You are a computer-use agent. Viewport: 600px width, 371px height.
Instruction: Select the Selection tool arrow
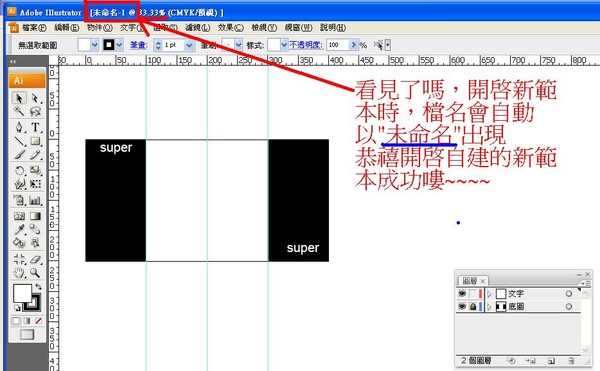pyautogui.click(x=19, y=98)
